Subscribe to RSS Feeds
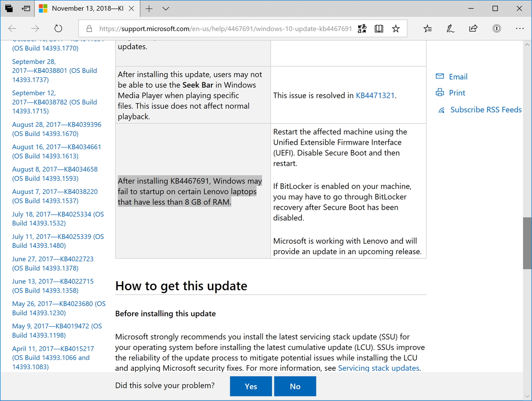 [x=480, y=110]
